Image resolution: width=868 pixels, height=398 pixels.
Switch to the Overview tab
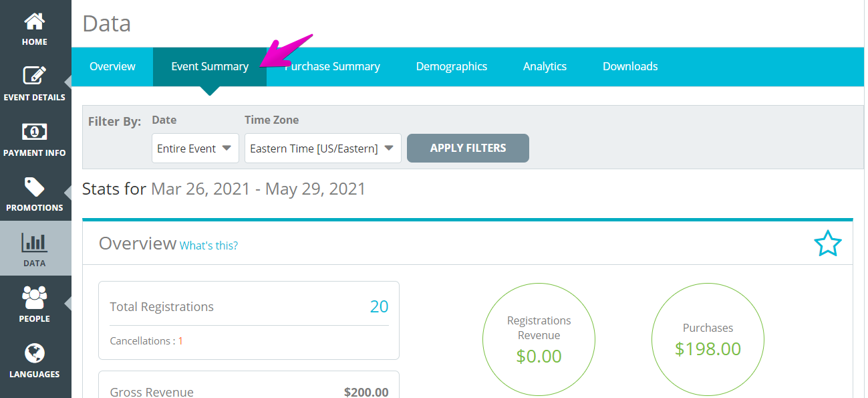(112, 66)
